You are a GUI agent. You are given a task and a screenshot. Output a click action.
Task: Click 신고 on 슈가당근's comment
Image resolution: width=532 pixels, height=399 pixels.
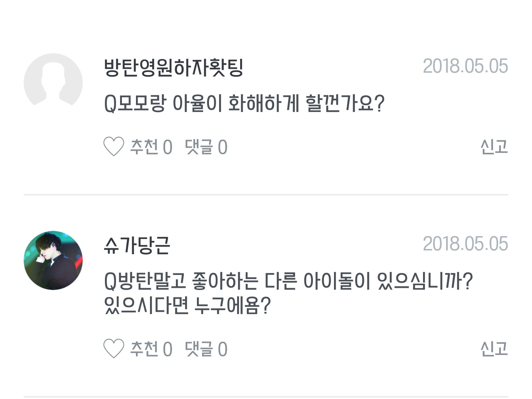pyautogui.click(x=494, y=349)
